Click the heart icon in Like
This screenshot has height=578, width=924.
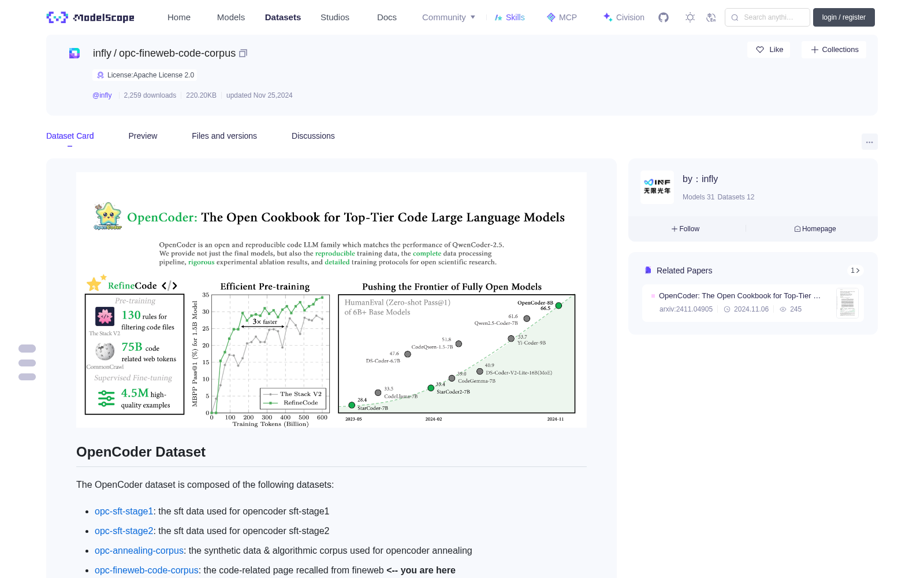point(760,50)
